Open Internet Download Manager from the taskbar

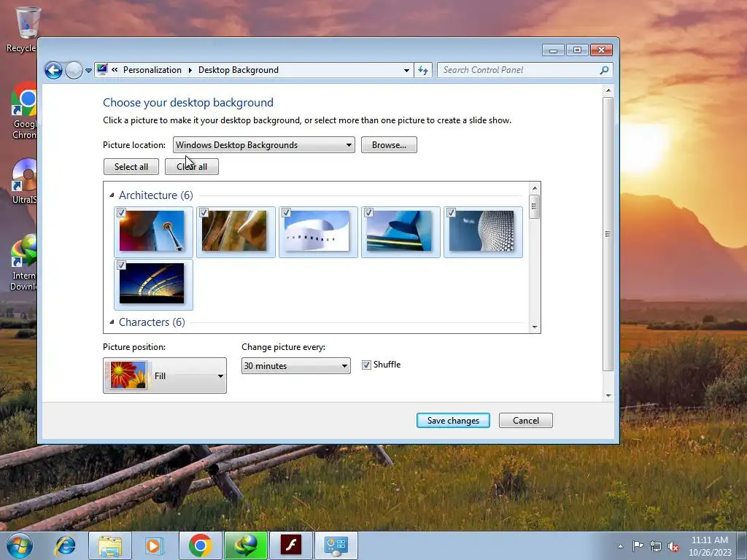[x=245, y=545]
